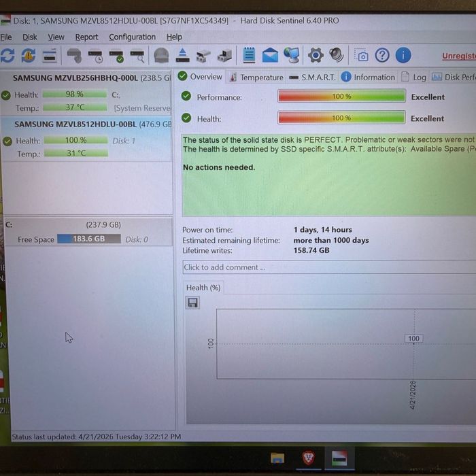Image resolution: width=476 pixels, height=476 pixels.
Task: Click the 4/21/2026 date label on graph
Action: [x=413, y=394]
